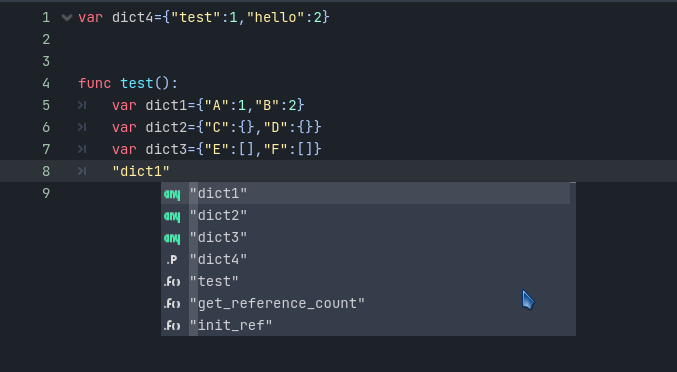The image size is (677, 372).
Task: Click the function icon beside "init_ref"
Action: (x=172, y=325)
